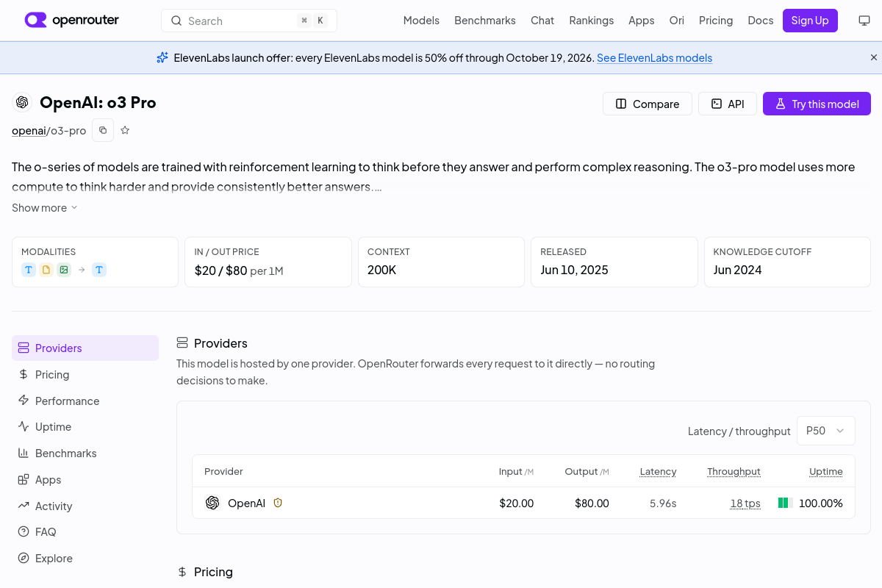Follow the See ElevenLabs models link

pyautogui.click(x=654, y=57)
